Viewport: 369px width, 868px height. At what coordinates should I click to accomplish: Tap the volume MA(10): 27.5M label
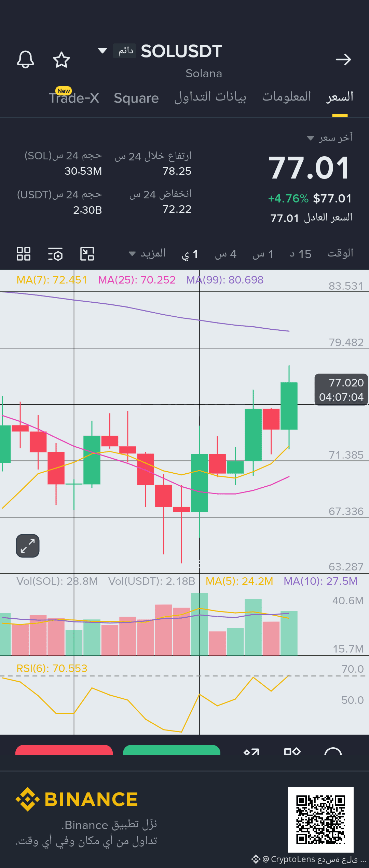[x=320, y=581]
